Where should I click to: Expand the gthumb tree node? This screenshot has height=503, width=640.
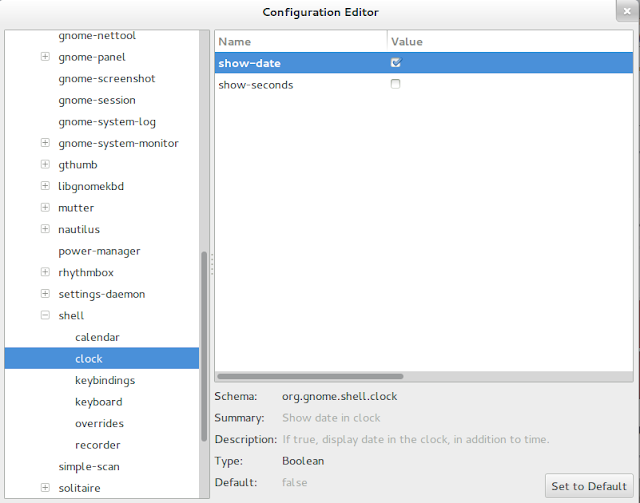point(45,165)
